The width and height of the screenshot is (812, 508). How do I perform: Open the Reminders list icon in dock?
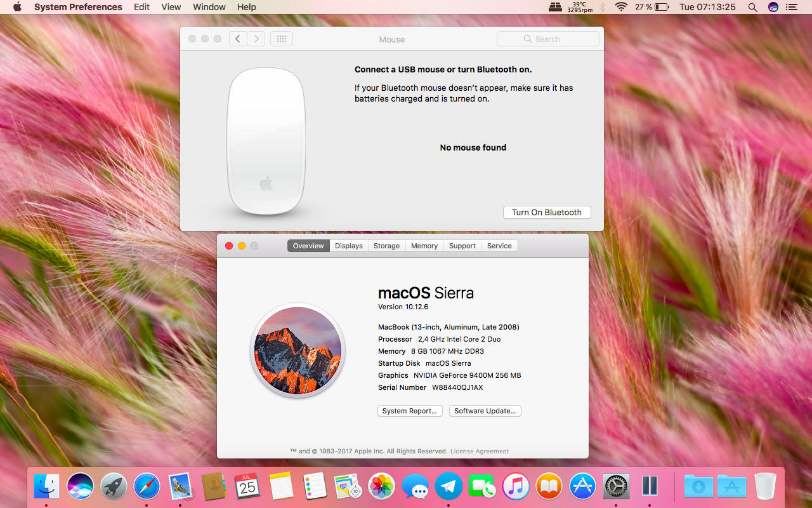coord(315,487)
